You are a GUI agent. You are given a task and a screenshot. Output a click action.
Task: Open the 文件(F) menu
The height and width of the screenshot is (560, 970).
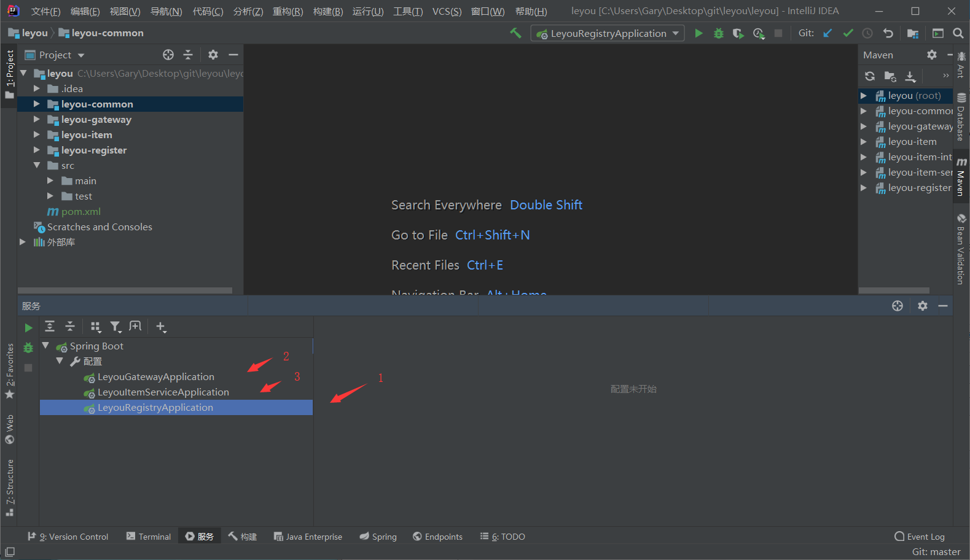point(46,11)
